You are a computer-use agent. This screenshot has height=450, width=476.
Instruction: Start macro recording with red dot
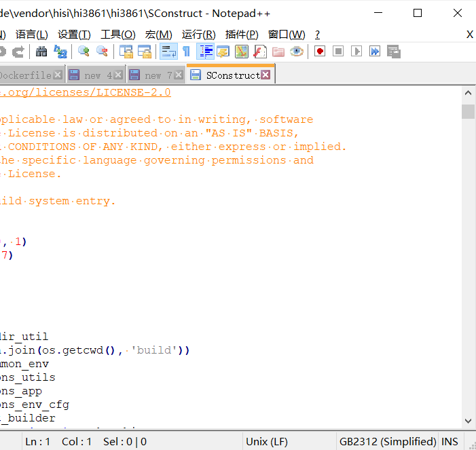pos(320,51)
